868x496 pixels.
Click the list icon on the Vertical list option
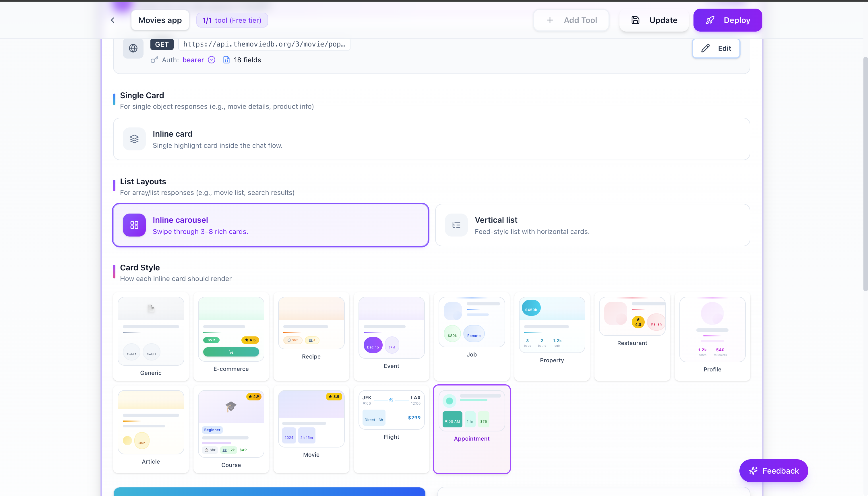(456, 225)
